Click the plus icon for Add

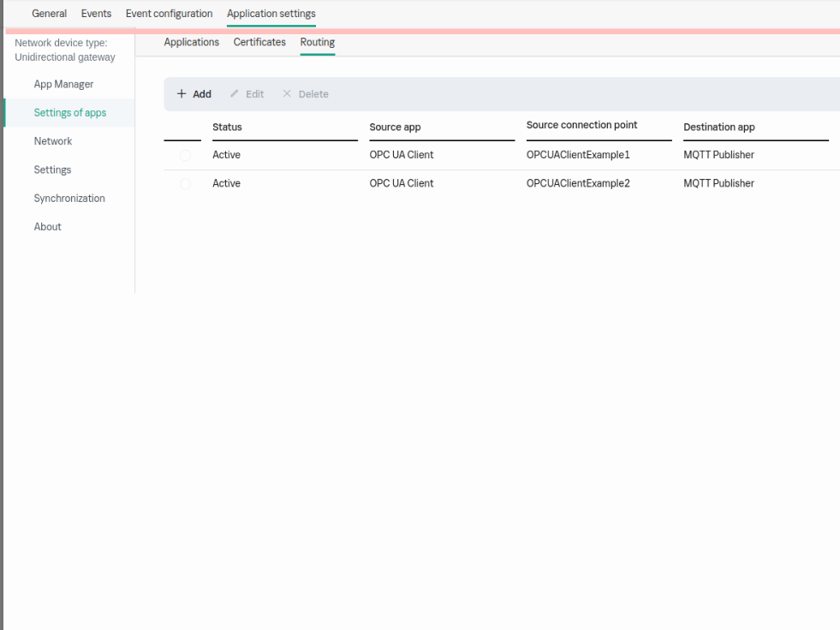point(182,94)
